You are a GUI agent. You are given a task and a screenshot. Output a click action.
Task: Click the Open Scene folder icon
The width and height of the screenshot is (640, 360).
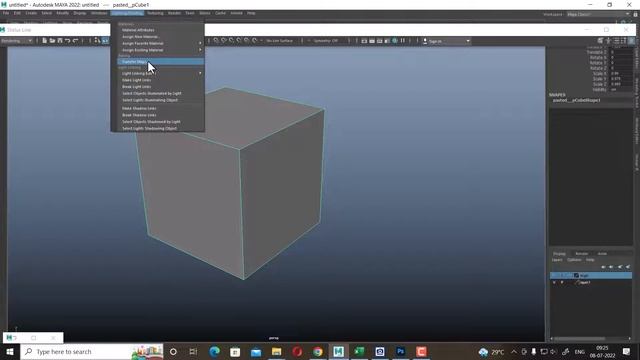[x=52, y=41]
